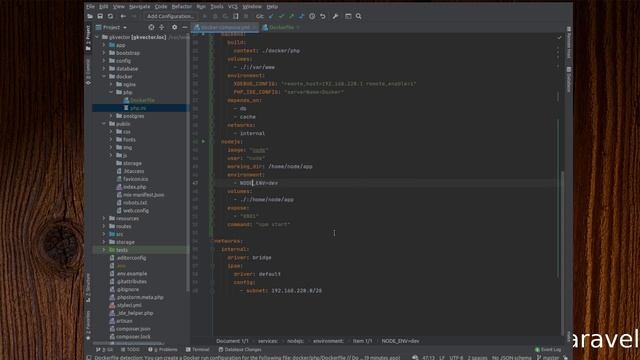
Task: Hide the Project panel with minus icon
Action: 184,27
